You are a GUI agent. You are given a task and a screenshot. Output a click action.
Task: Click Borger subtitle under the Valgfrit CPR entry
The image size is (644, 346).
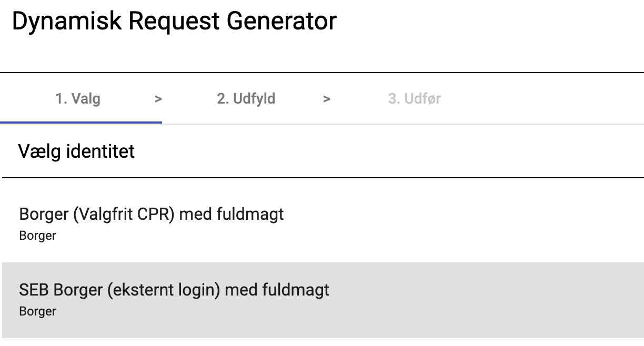[37, 236]
